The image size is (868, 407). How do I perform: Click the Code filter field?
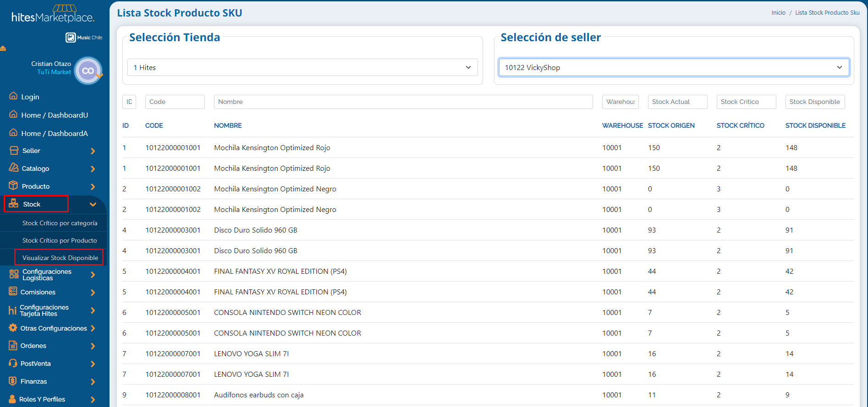coord(175,102)
